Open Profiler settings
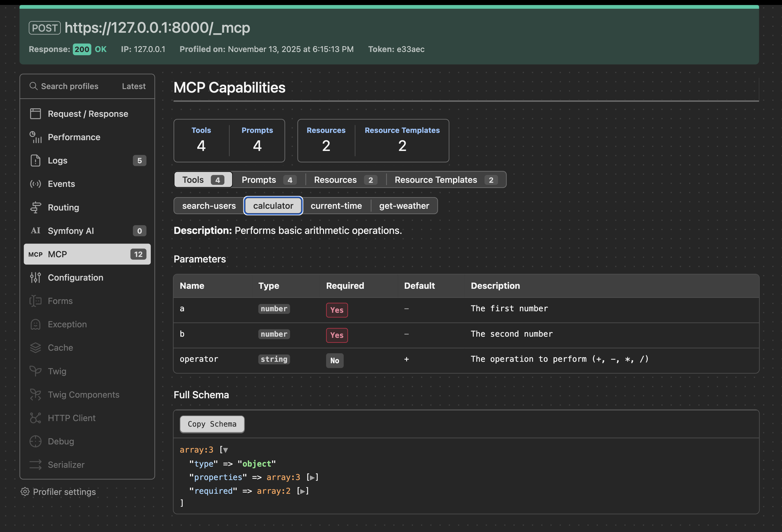This screenshot has width=782, height=532. click(x=64, y=491)
